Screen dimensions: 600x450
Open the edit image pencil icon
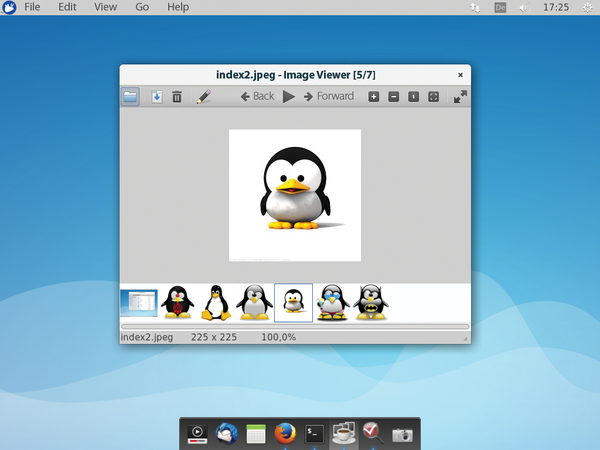pyautogui.click(x=204, y=96)
